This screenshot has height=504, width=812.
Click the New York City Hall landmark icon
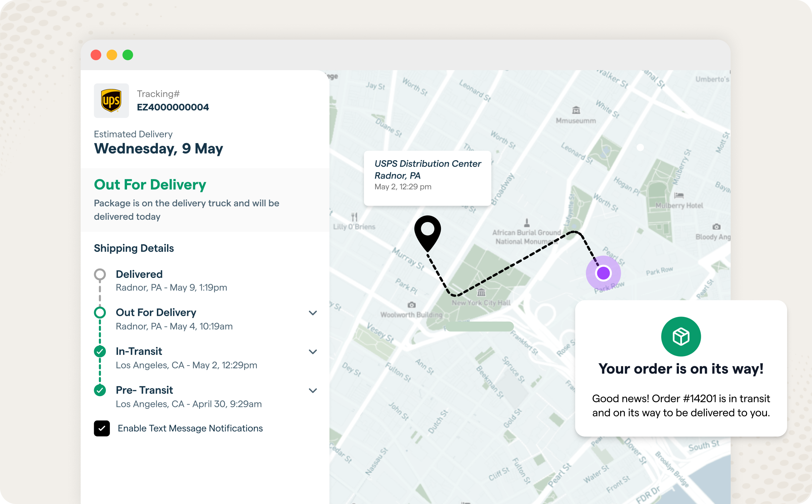point(481,292)
